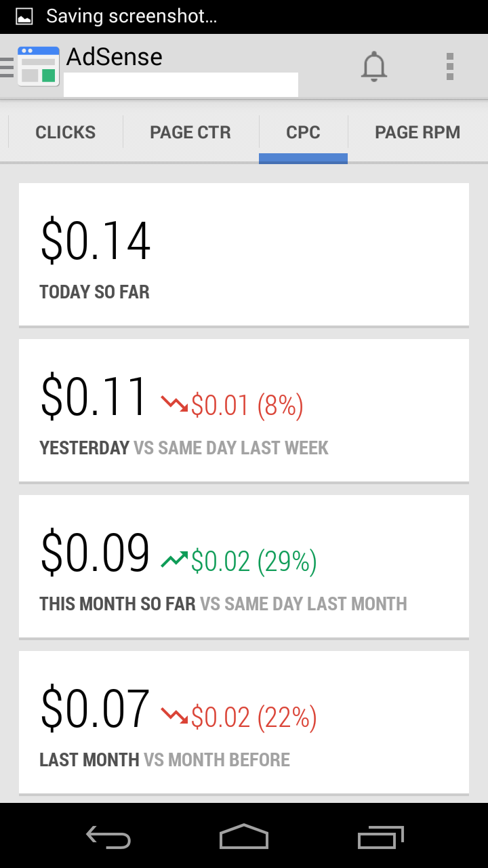Open the Last Month $0.07 card
The width and height of the screenshot is (488, 868).
pos(244,722)
